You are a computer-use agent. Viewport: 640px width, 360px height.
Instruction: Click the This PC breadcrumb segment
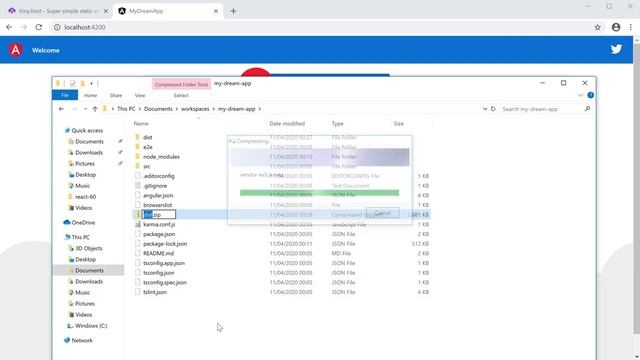pyautogui.click(x=126, y=109)
